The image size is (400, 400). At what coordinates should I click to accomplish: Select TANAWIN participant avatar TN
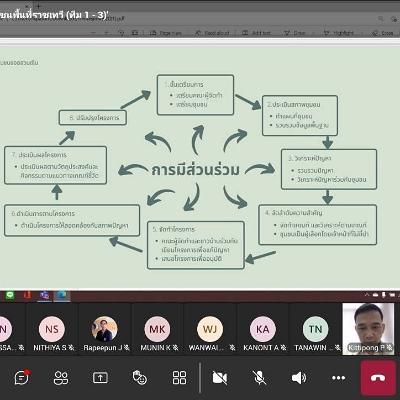pyautogui.click(x=315, y=329)
